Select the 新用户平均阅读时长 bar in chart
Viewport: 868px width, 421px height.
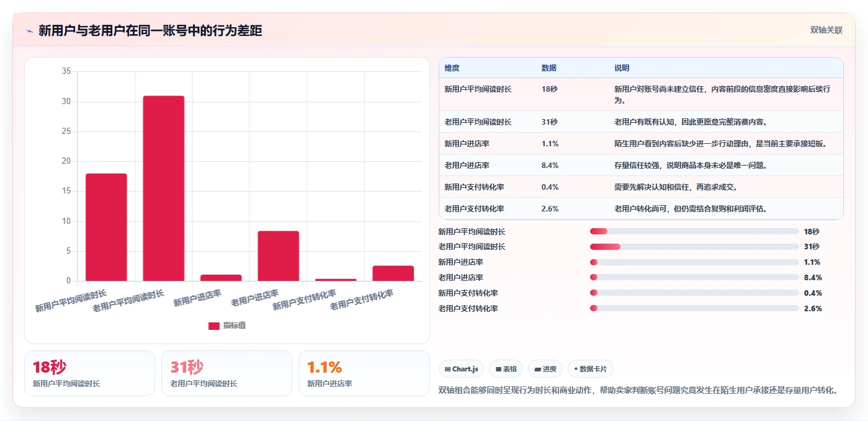(106, 227)
